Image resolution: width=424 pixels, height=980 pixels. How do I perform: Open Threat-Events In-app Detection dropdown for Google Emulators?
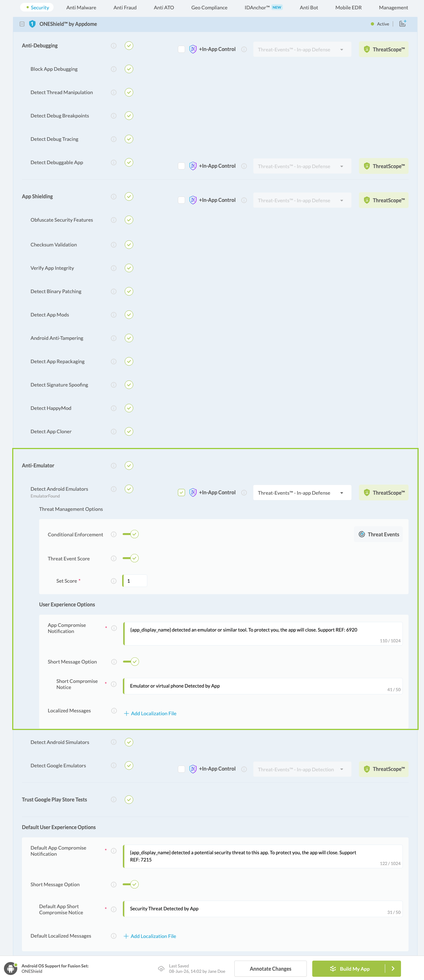click(302, 769)
